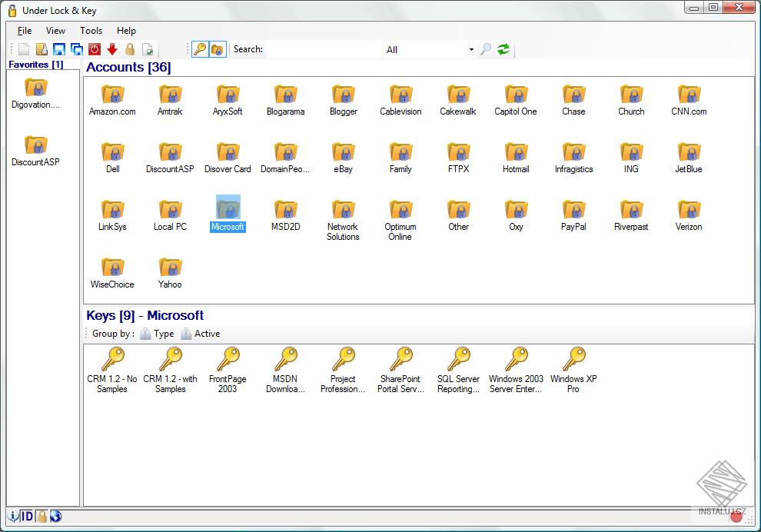This screenshot has height=532, width=761.
Task: Group keys by Active
Action: 201,334
